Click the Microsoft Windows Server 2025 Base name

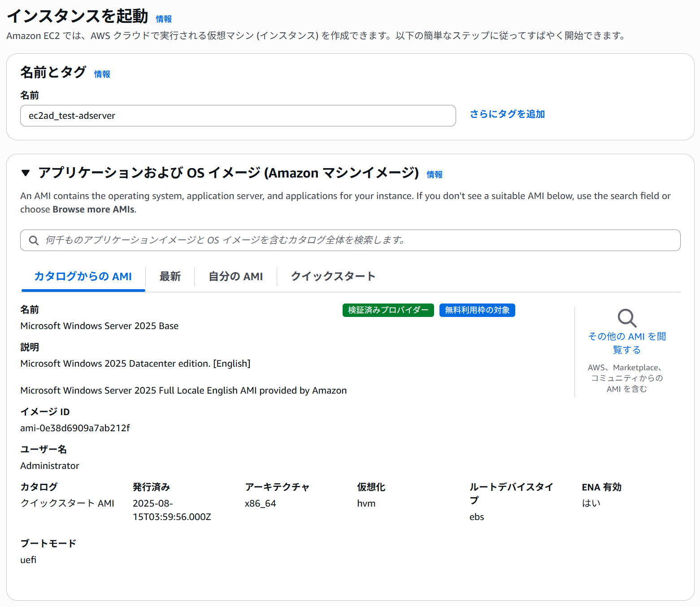(x=99, y=326)
